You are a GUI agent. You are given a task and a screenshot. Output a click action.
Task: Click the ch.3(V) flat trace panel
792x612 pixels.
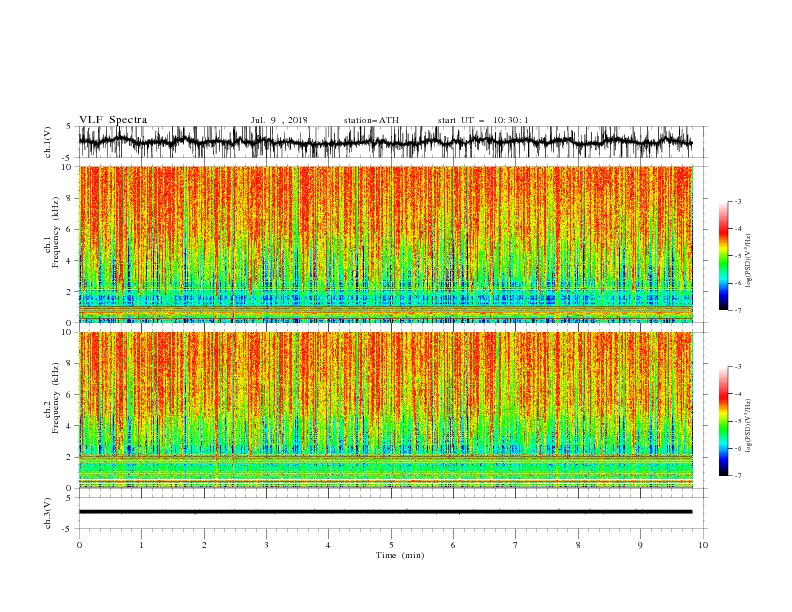392,513
